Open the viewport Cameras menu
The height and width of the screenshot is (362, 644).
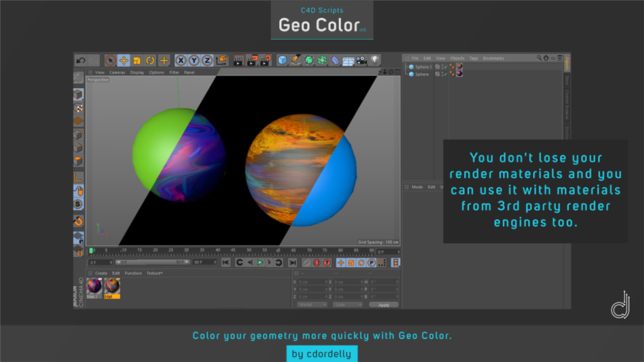click(117, 73)
